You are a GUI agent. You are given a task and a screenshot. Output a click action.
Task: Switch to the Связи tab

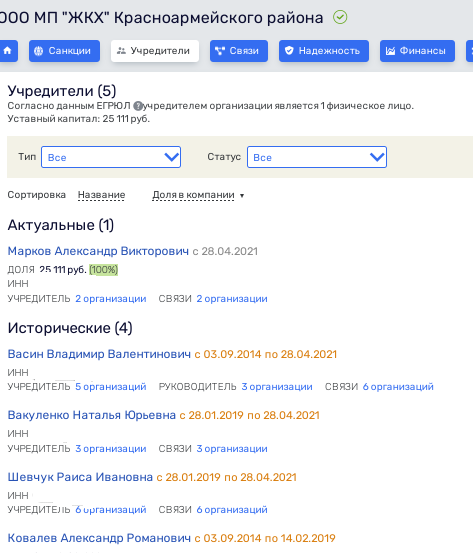tap(239, 51)
